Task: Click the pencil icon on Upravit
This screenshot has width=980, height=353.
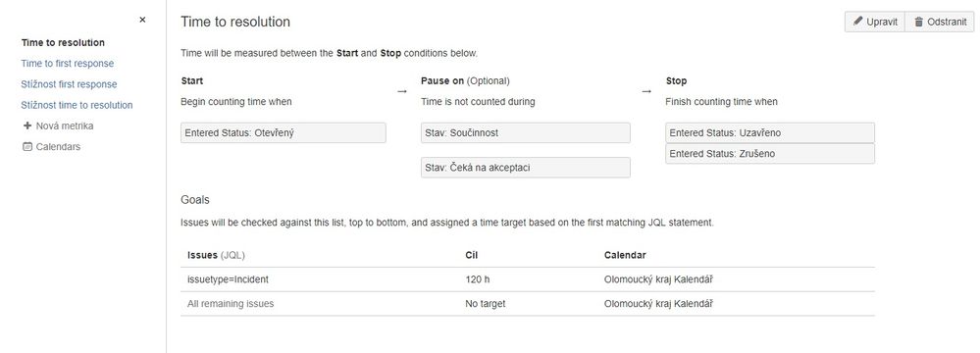Action: [x=858, y=22]
